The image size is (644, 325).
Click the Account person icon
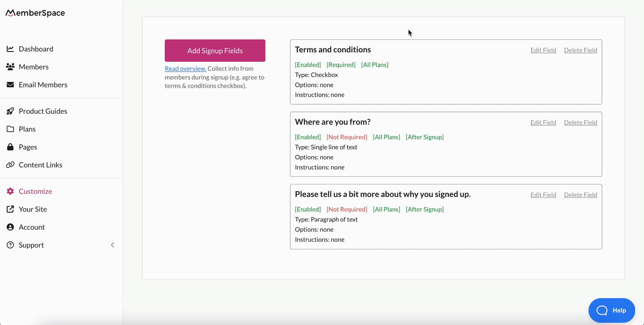10,227
